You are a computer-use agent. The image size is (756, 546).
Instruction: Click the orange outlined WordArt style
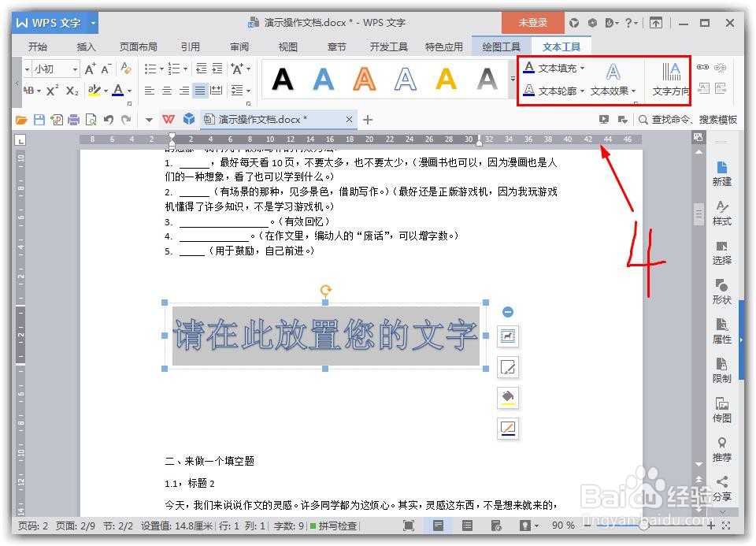(x=364, y=79)
